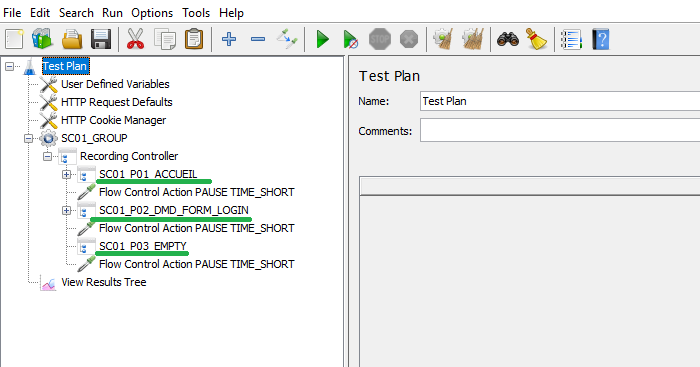Select View Results Tree in tree

(x=104, y=282)
